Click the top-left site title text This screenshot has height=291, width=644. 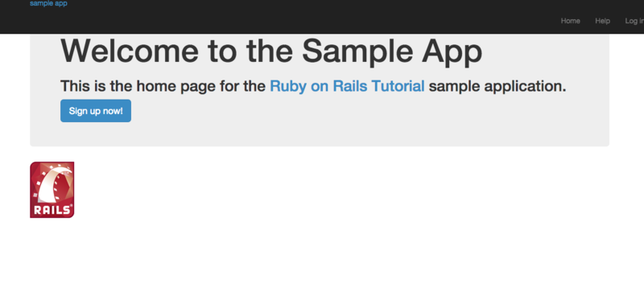tap(48, 4)
